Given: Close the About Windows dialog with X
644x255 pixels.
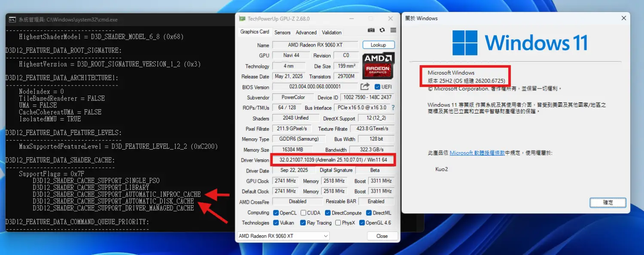Looking at the screenshot, I should click(x=623, y=18).
